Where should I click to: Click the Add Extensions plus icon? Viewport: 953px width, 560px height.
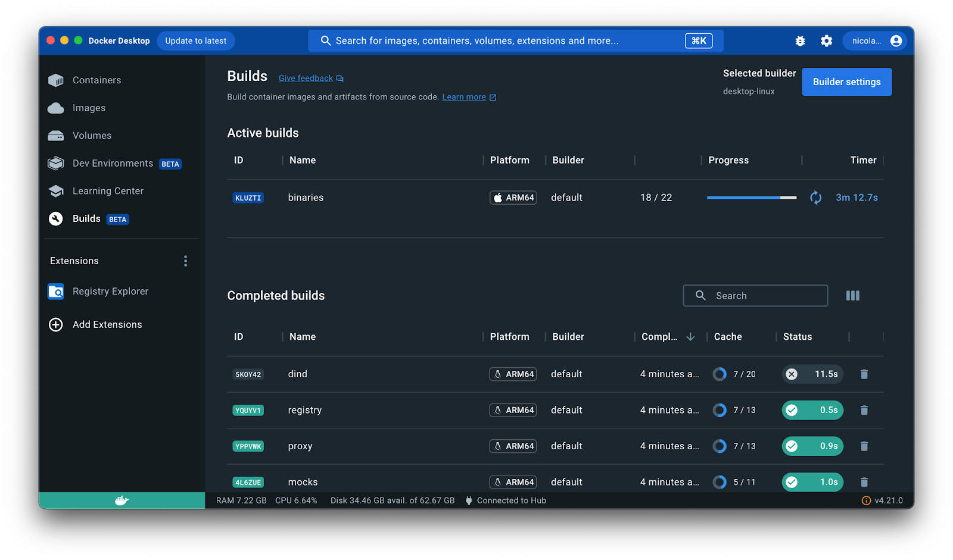coord(55,324)
